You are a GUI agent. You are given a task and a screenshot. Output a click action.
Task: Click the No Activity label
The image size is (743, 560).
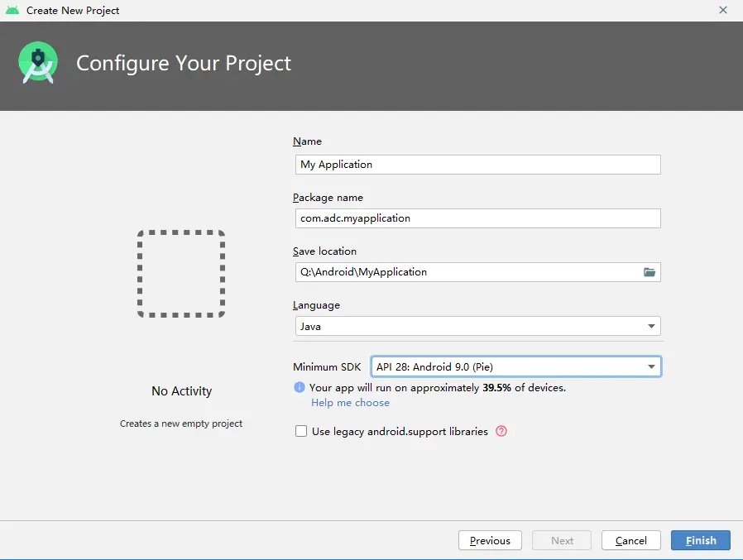coord(181,391)
